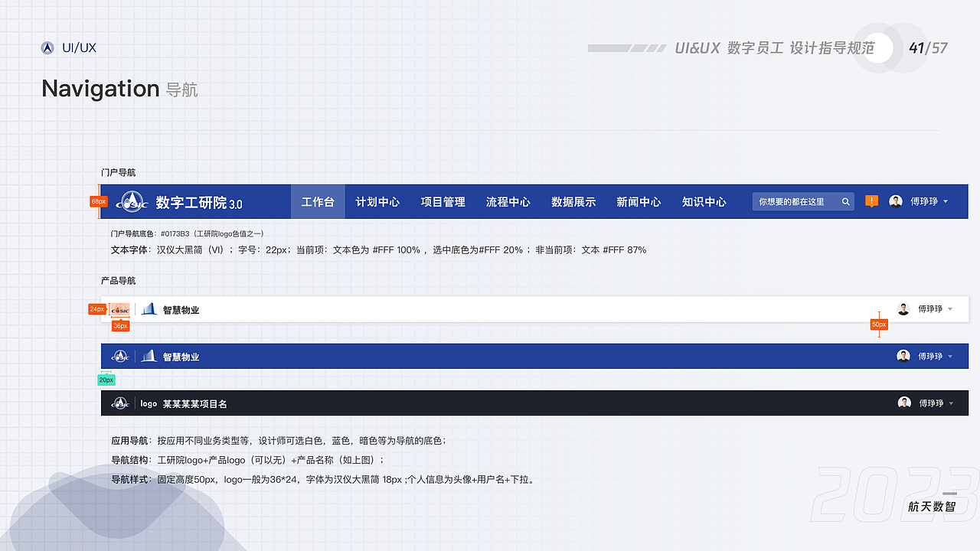Open the 项目管理 menu item
The image size is (980, 551).
coord(443,201)
